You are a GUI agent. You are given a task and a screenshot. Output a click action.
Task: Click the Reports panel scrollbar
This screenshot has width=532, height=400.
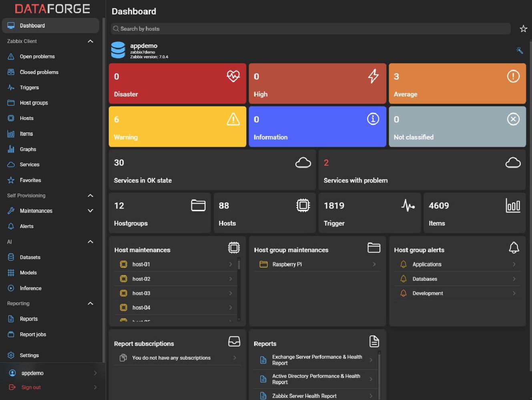379,376
